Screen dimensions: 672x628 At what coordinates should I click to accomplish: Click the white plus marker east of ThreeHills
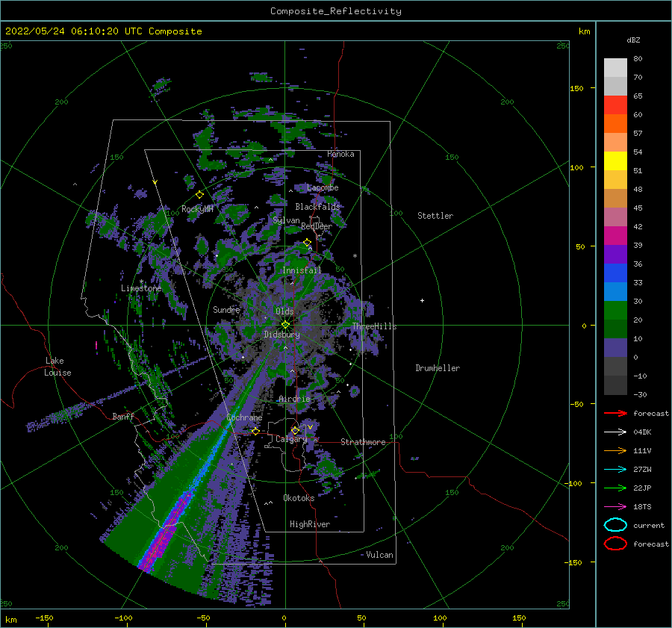tap(422, 300)
